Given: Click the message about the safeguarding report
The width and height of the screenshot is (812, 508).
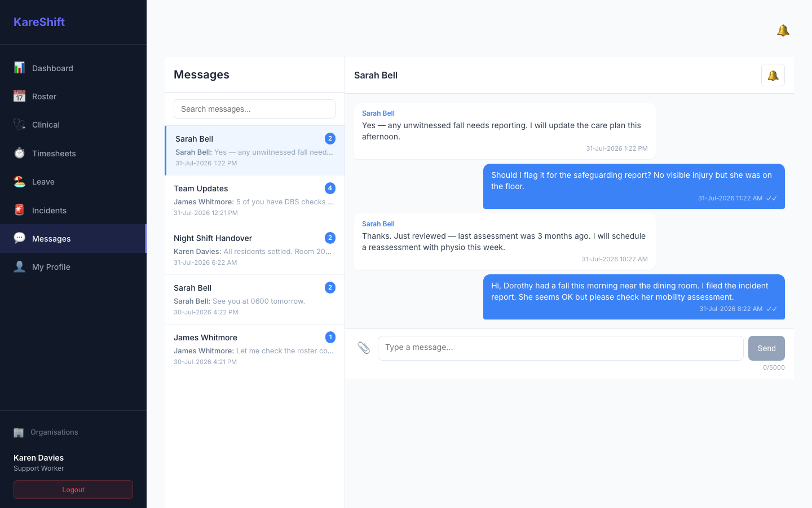Looking at the screenshot, I should pyautogui.click(x=634, y=186).
